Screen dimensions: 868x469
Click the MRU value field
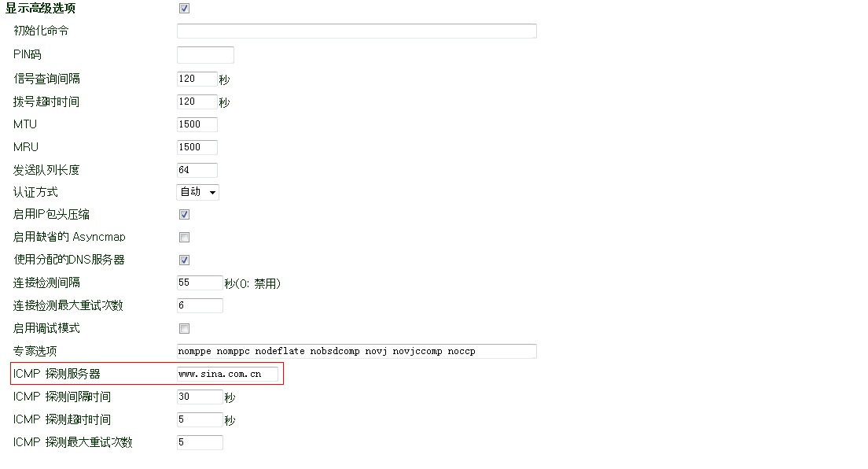point(197,147)
